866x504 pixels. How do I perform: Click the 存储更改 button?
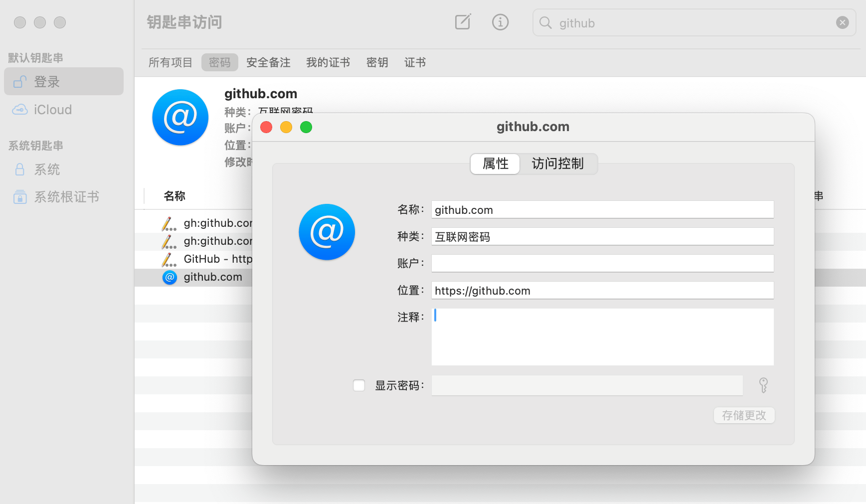pyautogui.click(x=744, y=415)
